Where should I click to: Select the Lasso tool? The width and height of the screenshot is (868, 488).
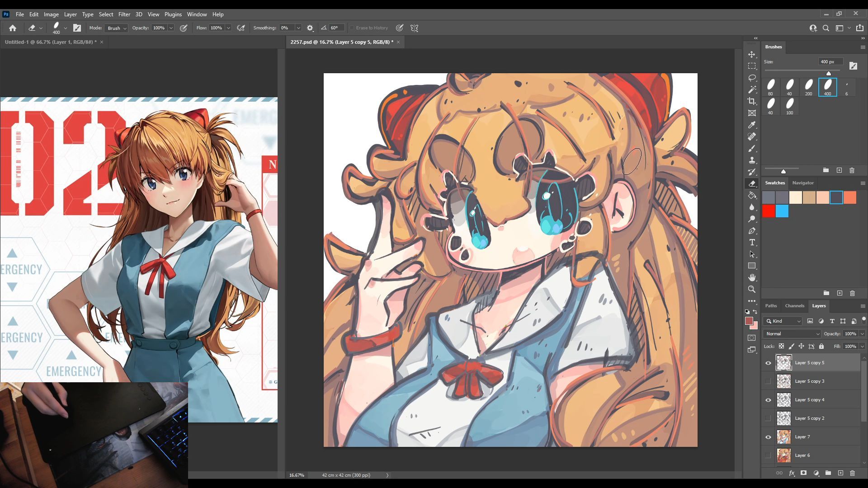[x=752, y=78]
